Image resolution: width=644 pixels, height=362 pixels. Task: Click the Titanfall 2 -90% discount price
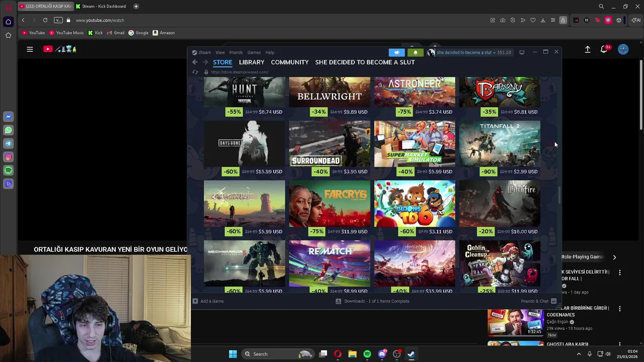[488, 171]
